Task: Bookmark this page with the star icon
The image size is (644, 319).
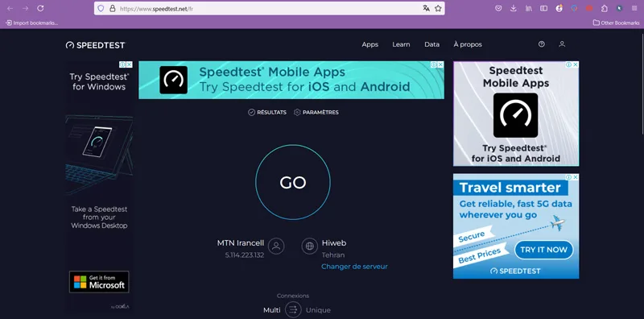Action: 438,8
